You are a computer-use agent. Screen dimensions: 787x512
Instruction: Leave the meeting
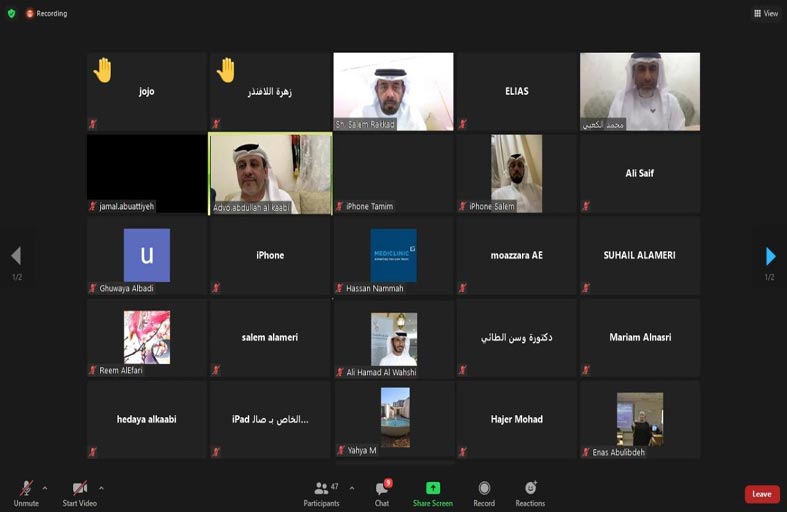click(762, 494)
